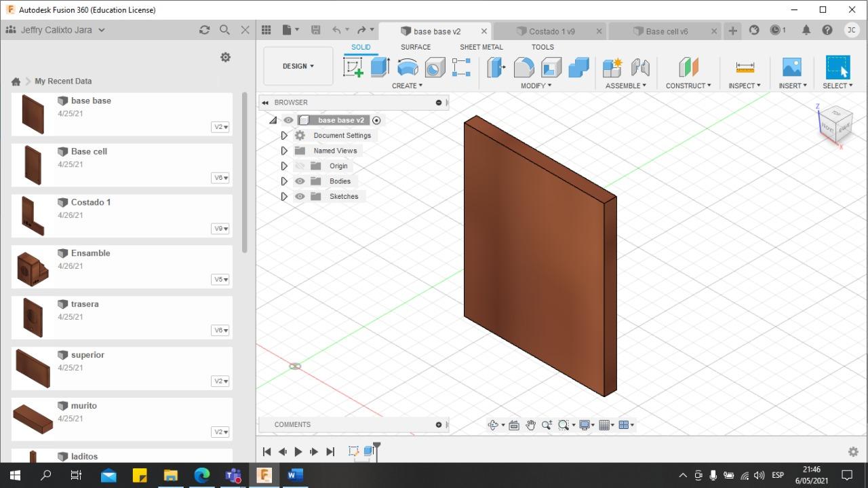Screen dimensions: 868x488
Task: Toggle the Sketches folder visibility eye
Action: pyautogui.click(x=300, y=197)
